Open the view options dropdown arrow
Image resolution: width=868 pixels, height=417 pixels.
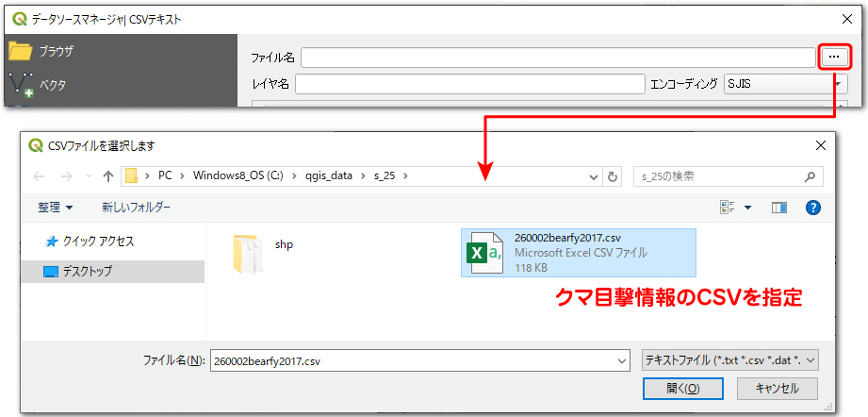(x=748, y=208)
